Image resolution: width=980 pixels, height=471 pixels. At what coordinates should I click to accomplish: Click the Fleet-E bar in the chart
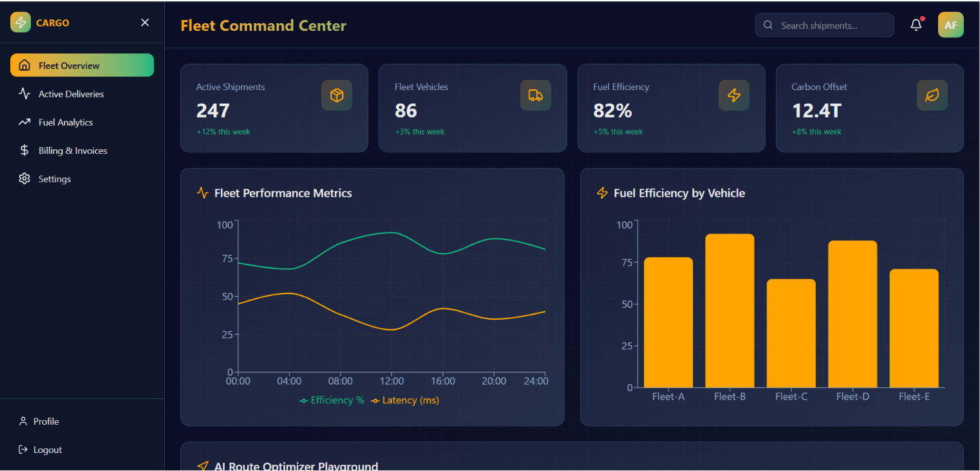(x=914, y=328)
